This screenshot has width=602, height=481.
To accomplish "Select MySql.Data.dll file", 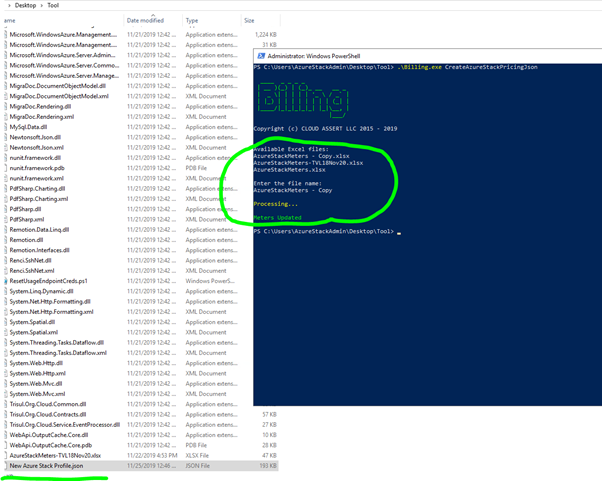I will coord(28,127).
